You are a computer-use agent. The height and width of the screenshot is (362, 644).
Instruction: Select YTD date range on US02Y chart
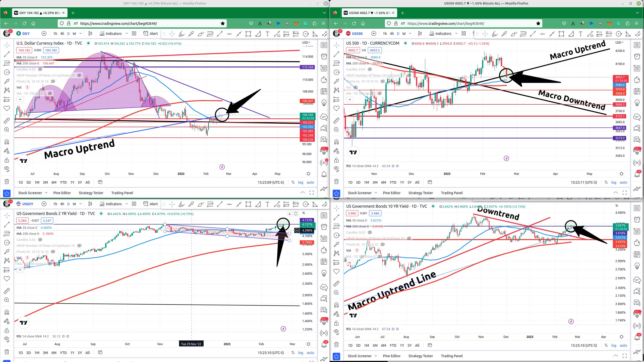[63, 352]
